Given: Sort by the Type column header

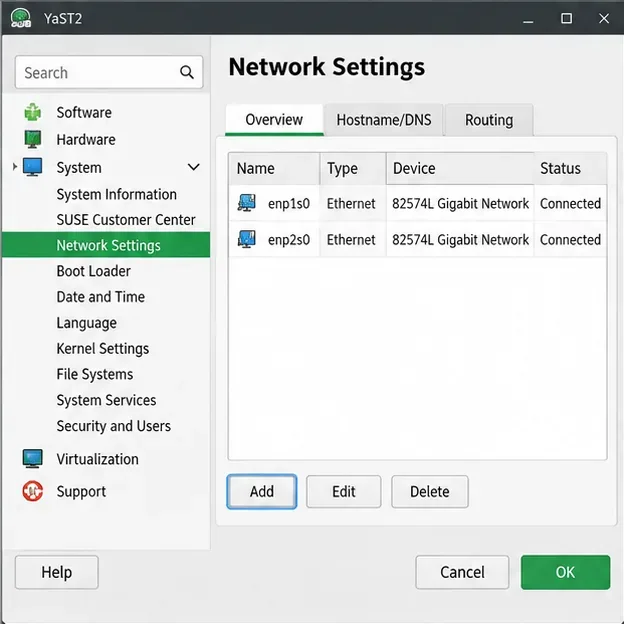Looking at the screenshot, I should pyautogui.click(x=353, y=168).
